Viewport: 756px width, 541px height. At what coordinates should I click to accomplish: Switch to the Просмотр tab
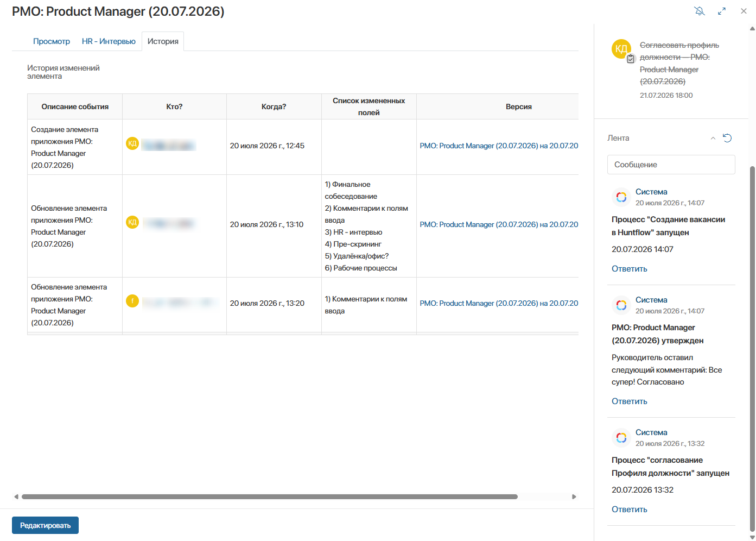pyautogui.click(x=52, y=41)
